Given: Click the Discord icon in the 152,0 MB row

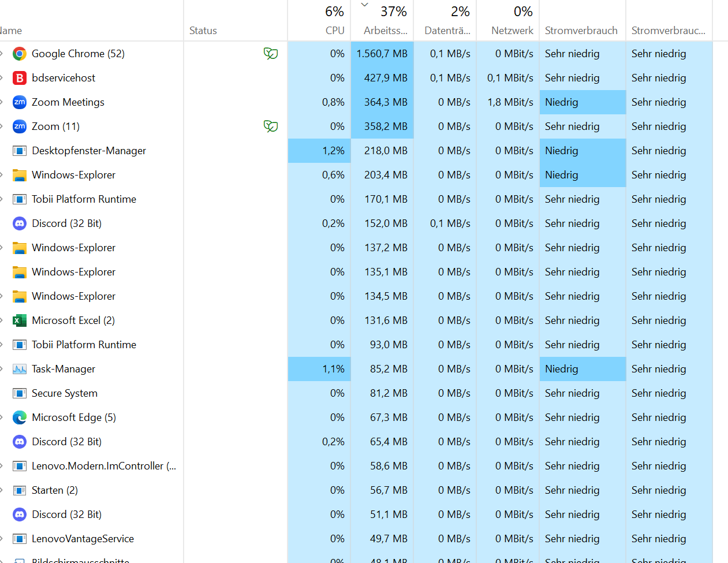Looking at the screenshot, I should click(x=20, y=223).
